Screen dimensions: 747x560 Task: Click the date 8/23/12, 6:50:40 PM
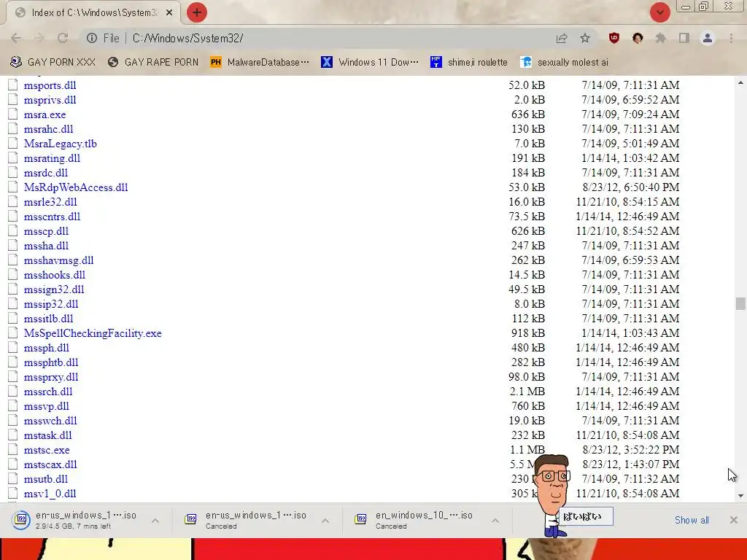(631, 187)
